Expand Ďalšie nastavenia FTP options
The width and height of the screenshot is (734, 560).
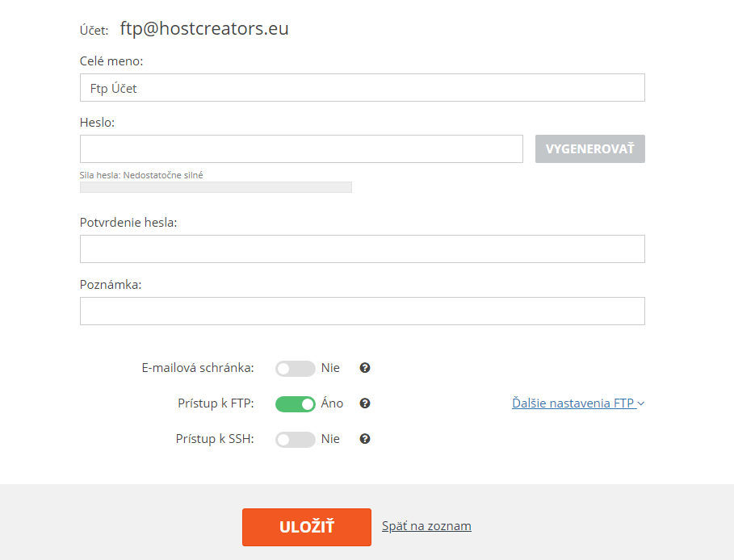pyautogui.click(x=577, y=403)
